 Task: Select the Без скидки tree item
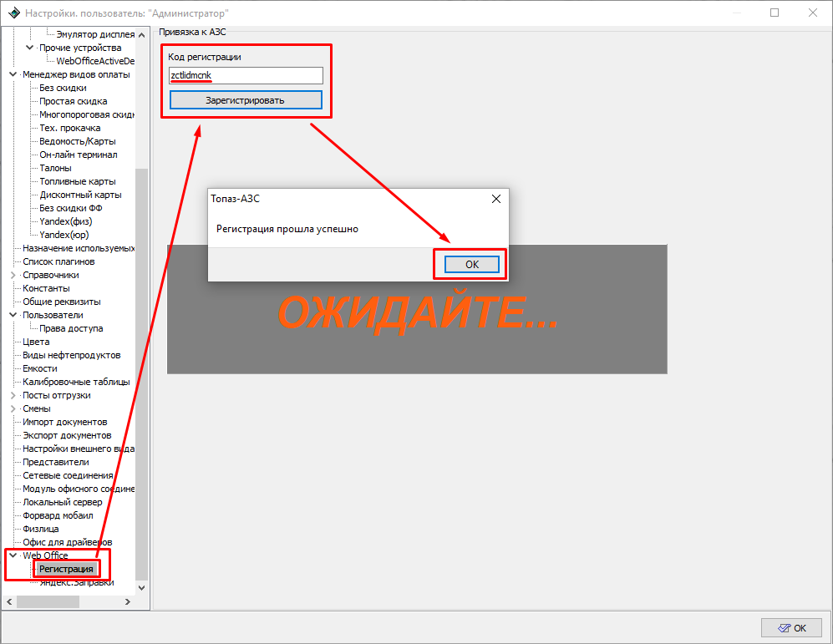tap(63, 88)
